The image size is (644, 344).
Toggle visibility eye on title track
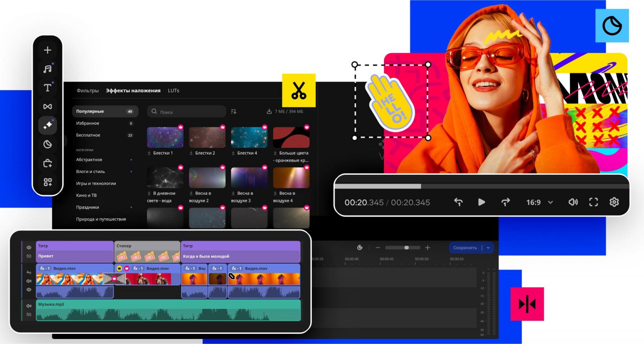pyautogui.click(x=29, y=248)
